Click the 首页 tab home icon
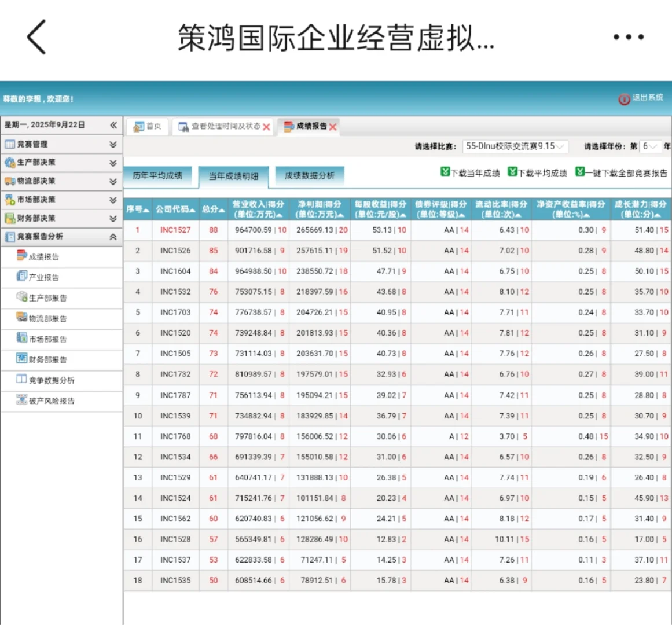This screenshot has width=672, height=625. 138,127
